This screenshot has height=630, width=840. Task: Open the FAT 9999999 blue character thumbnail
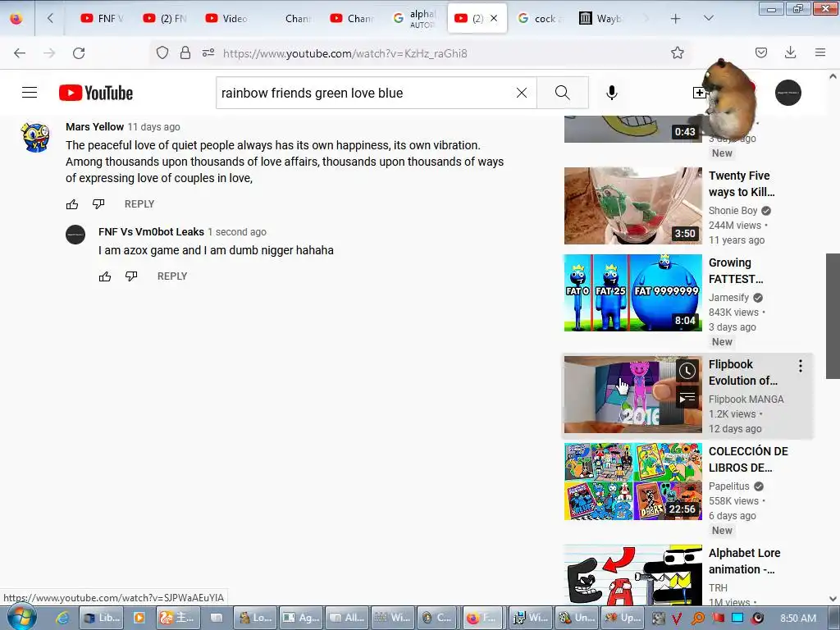632,293
